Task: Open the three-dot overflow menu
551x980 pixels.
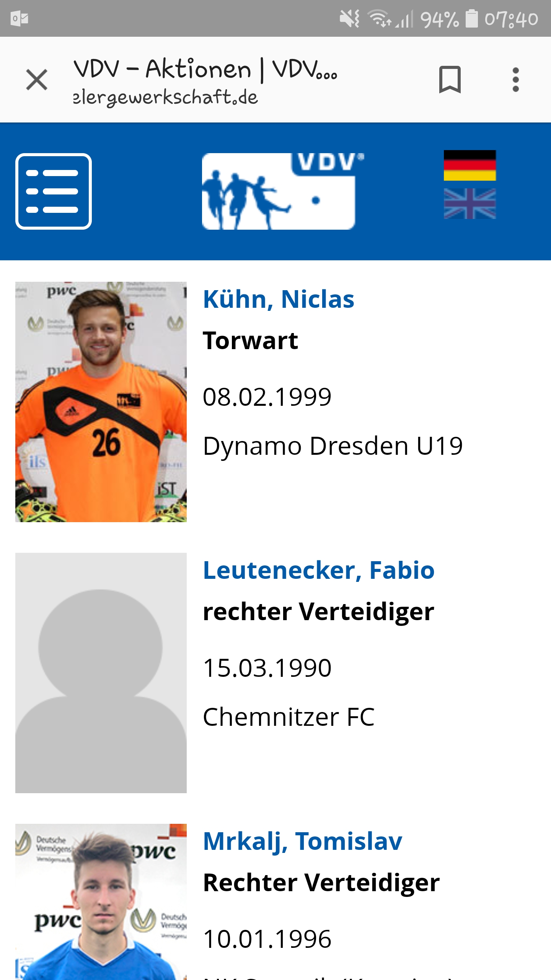Action: (515, 80)
